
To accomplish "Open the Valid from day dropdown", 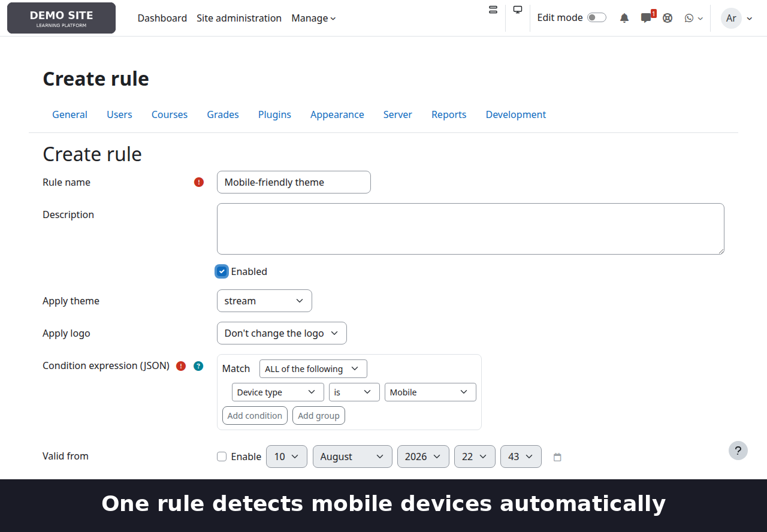I will pos(286,457).
